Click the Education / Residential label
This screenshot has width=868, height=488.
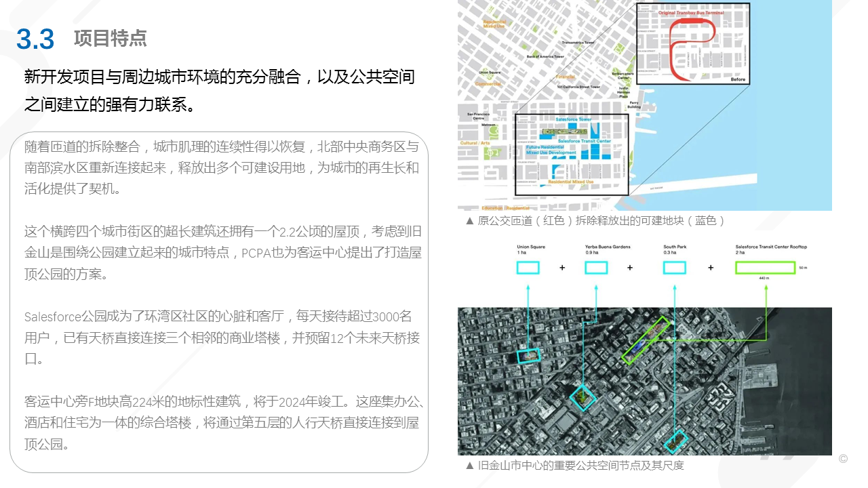[506, 208]
